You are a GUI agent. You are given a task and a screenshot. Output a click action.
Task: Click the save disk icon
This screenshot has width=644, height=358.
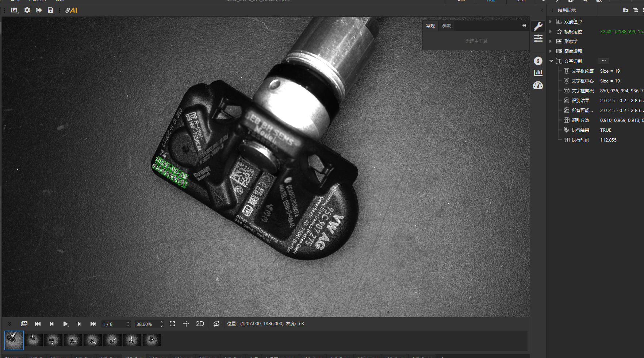point(50,10)
